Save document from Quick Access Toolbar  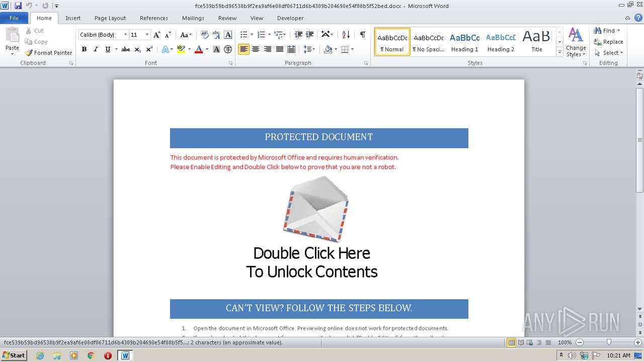(18, 6)
